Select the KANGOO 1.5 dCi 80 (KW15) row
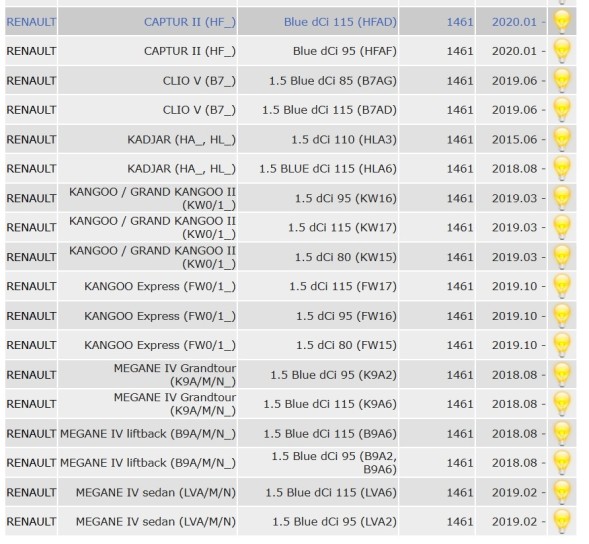589x544 pixels. [x=290, y=257]
